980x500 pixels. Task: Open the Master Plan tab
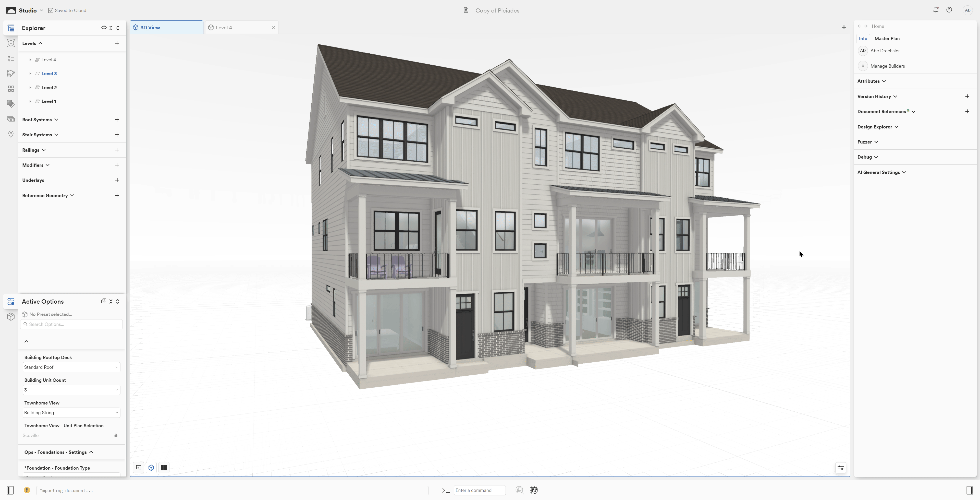click(887, 39)
